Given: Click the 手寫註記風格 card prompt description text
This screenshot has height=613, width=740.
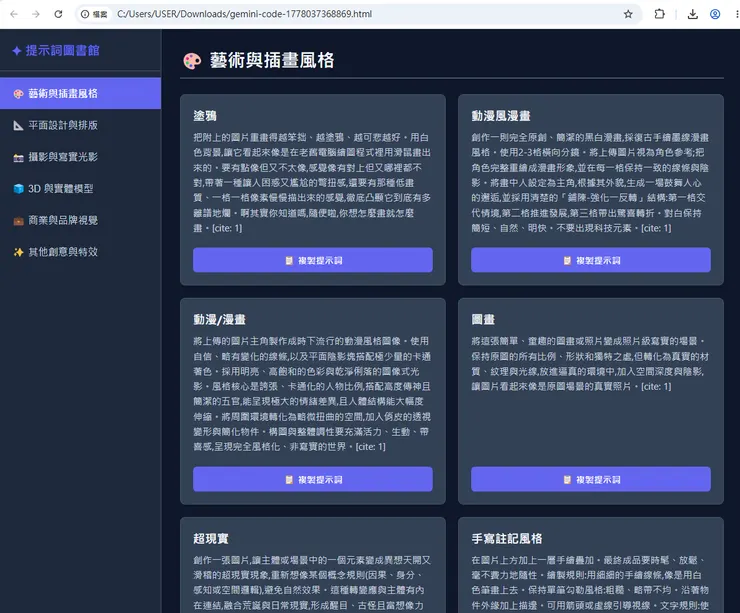Looking at the screenshot, I should (x=590, y=583).
